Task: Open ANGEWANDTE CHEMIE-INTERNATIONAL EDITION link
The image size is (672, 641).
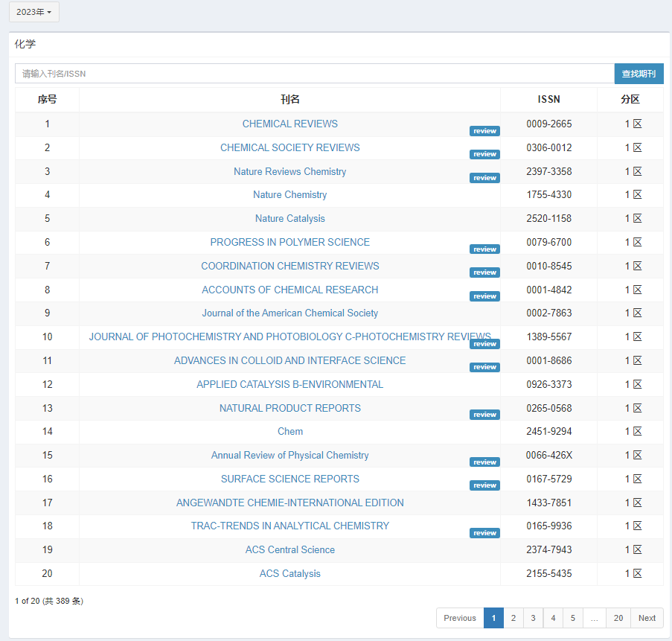Action: pyautogui.click(x=289, y=503)
